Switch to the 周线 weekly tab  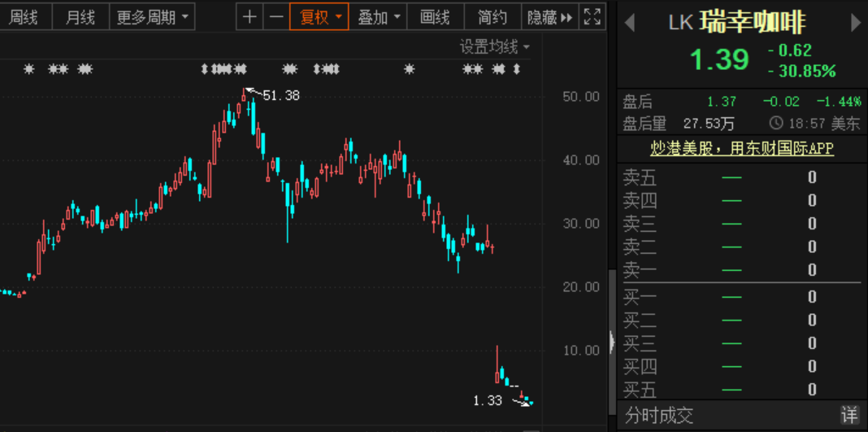click(24, 17)
